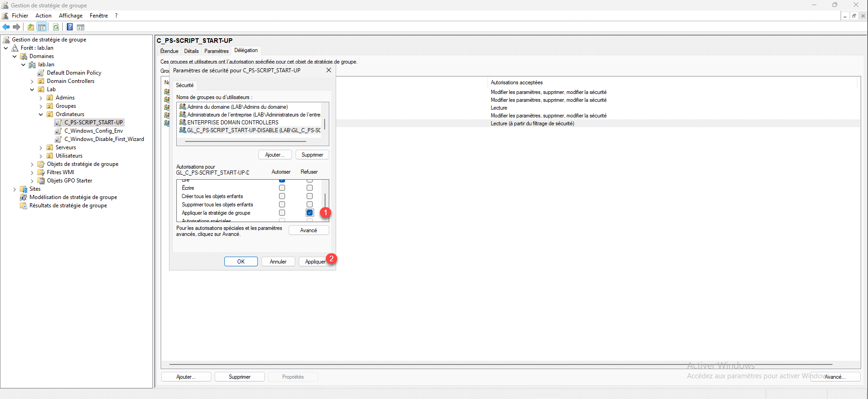
Task: Toggle the show/hide action pane icon
Action: click(81, 27)
